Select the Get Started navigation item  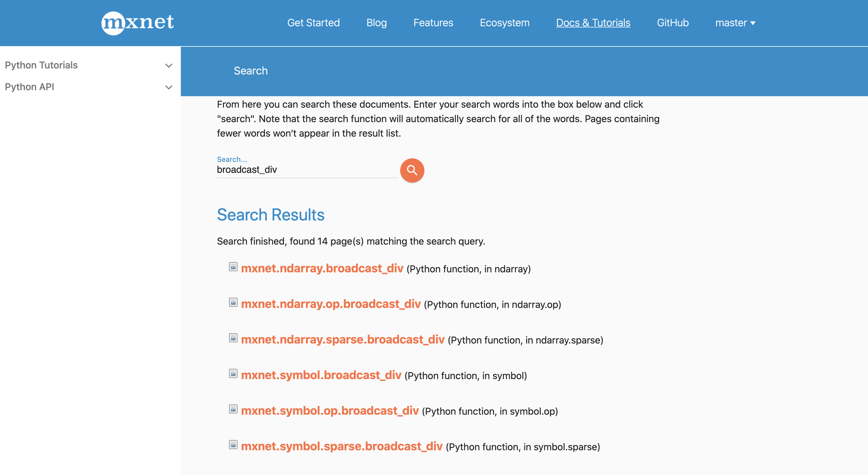point(313,23)
